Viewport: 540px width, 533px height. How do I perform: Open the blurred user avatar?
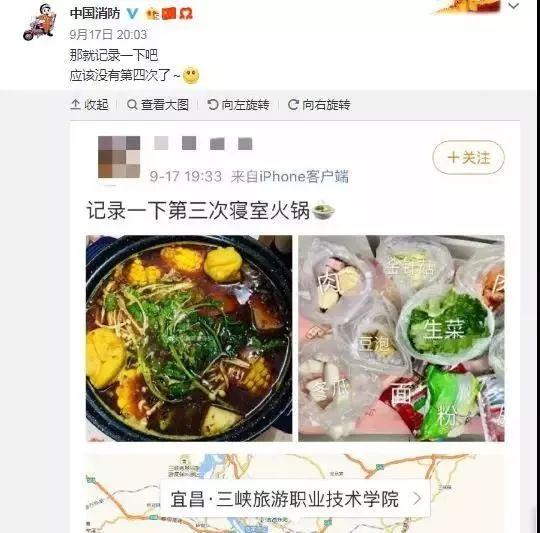click(x=119, y=157)
